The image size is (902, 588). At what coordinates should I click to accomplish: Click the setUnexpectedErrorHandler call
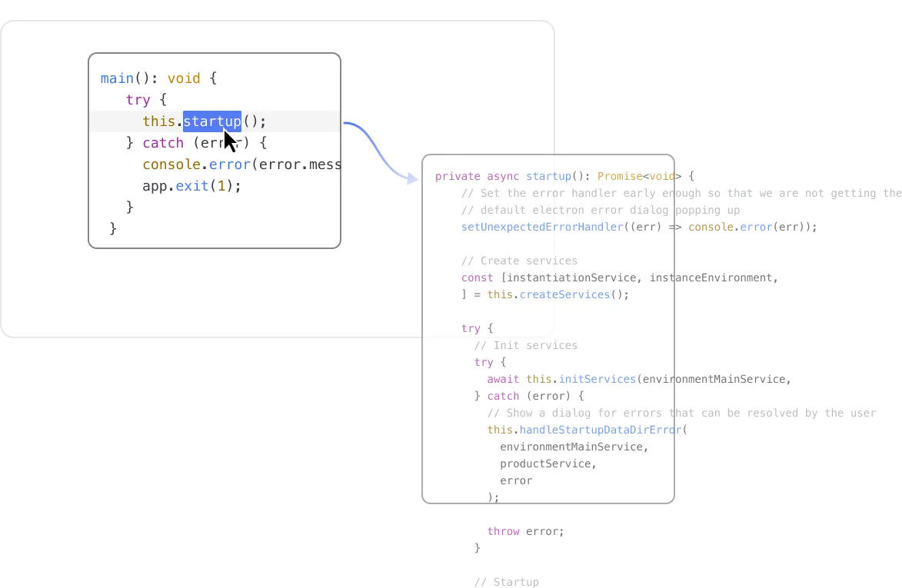(x=541, y=227)
